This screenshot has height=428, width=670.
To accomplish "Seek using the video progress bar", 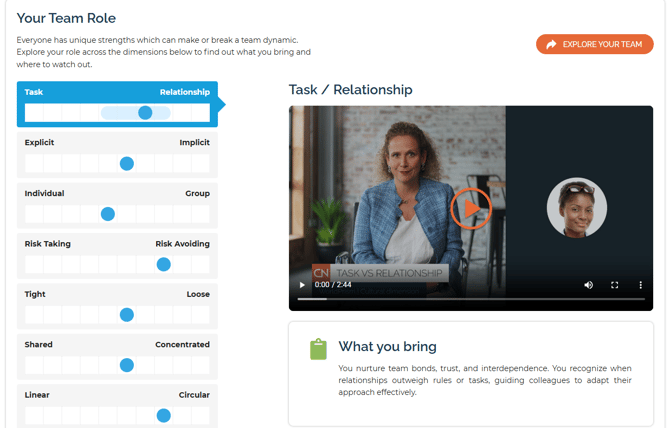I will point(471,299).
